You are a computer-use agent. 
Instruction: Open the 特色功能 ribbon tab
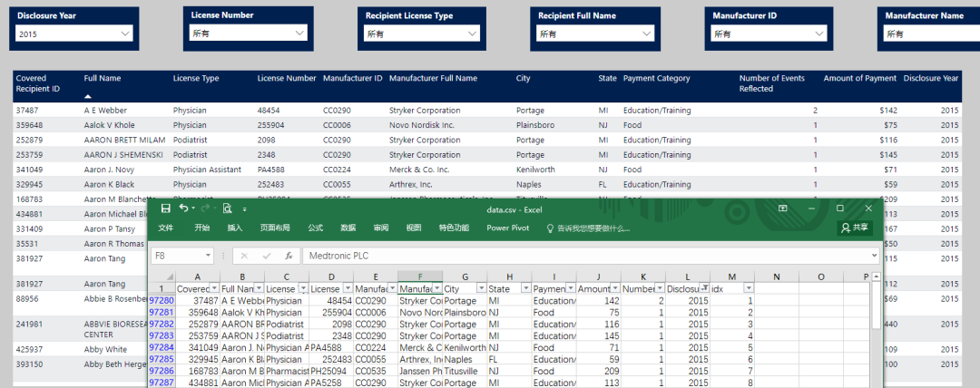(x=454, y=228)
